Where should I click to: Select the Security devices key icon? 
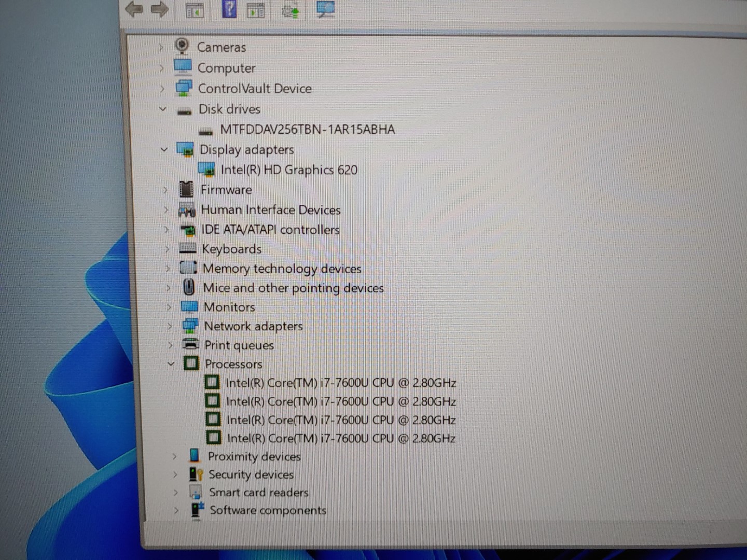point(196,474)
